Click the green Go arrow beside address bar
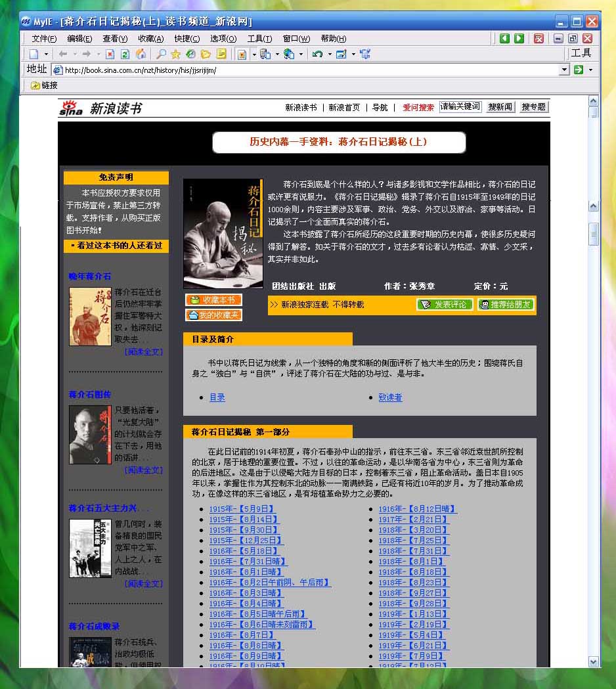Image resolution: width=616 pixels, height=689 pixels. tap(579, 70)
